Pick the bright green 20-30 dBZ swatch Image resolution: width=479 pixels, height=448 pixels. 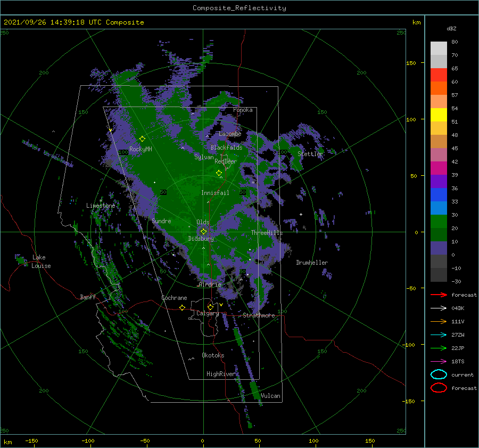tap(439, 222)
